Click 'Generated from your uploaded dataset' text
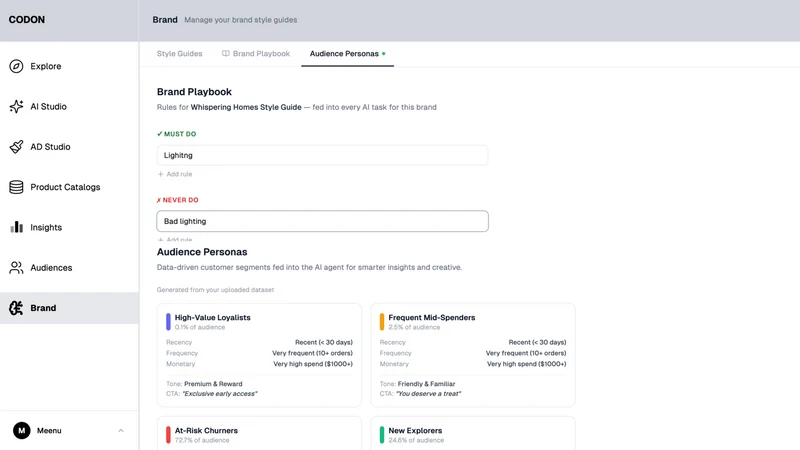 215,290
